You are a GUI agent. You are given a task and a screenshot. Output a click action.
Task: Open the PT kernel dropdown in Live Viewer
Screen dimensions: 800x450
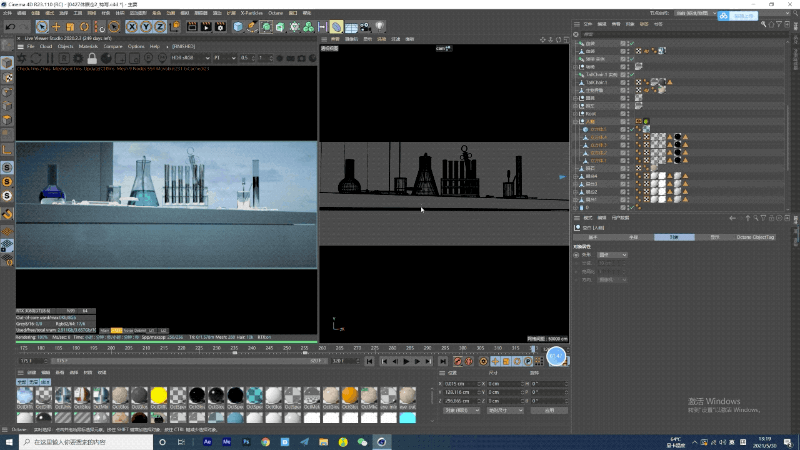[225, 58]
